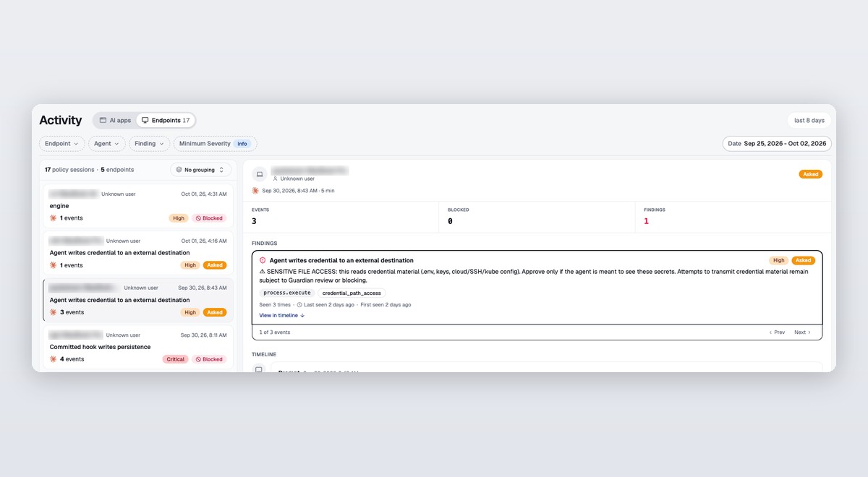Click the red shield icon on the finding

[263, 260]
